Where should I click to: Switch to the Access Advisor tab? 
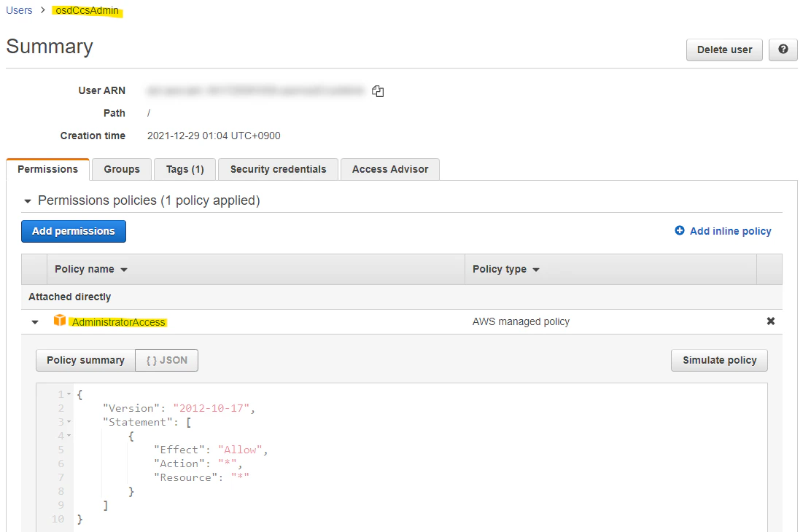coord(390,169)
